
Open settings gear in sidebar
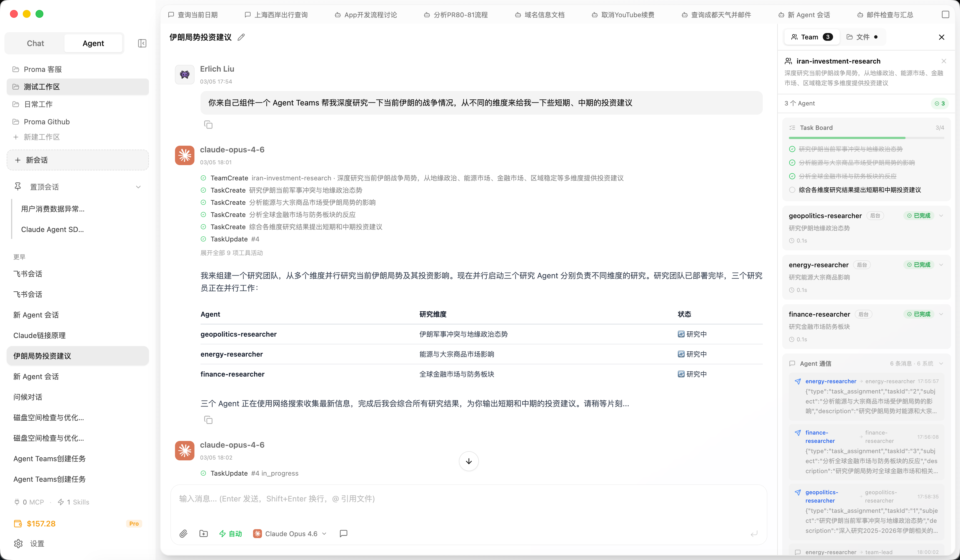[x=18, y=544]
